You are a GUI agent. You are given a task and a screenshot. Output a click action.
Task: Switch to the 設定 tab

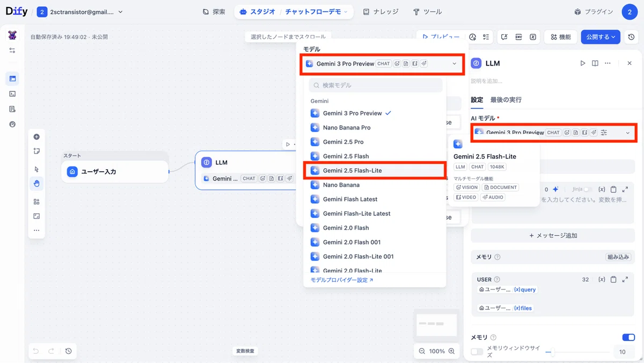(477, 100)
